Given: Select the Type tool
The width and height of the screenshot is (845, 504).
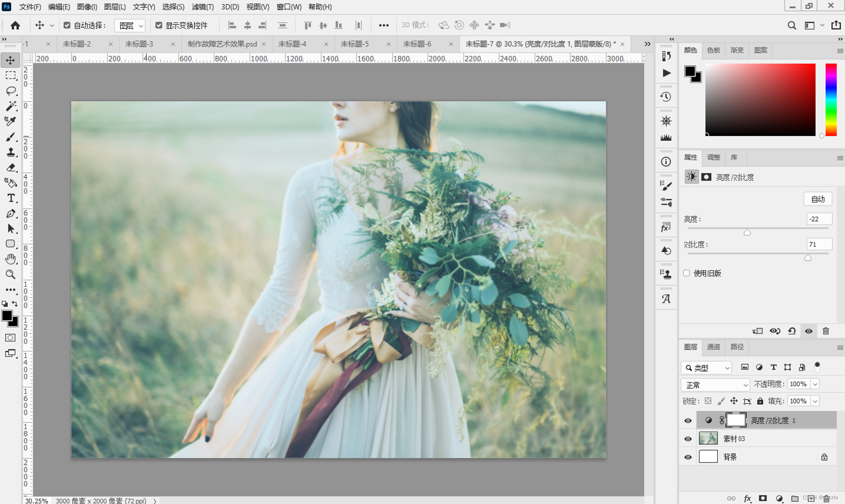Looking at the screenshot, I should (10, 198).
